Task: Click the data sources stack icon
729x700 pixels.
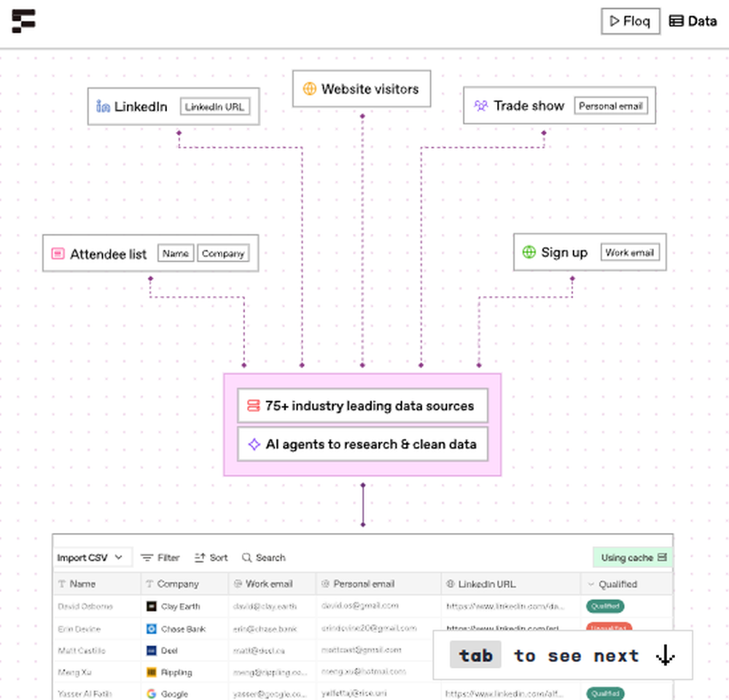Action: click(254, 405)
